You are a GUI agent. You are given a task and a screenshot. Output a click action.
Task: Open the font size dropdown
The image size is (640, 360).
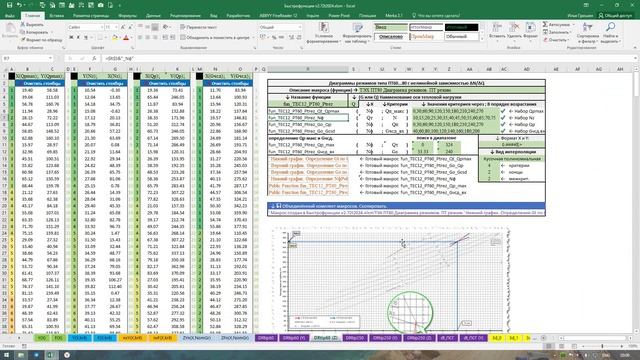pyautogui.click(x=116, y=27)
